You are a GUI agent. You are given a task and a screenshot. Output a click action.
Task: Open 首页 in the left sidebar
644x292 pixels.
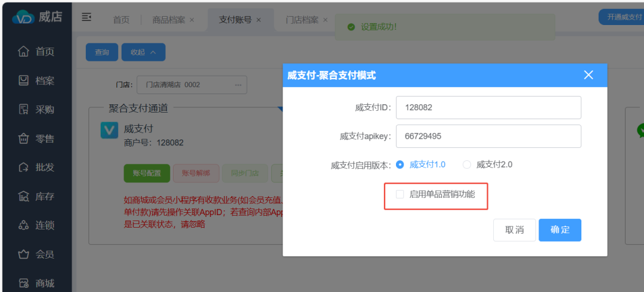36,52
